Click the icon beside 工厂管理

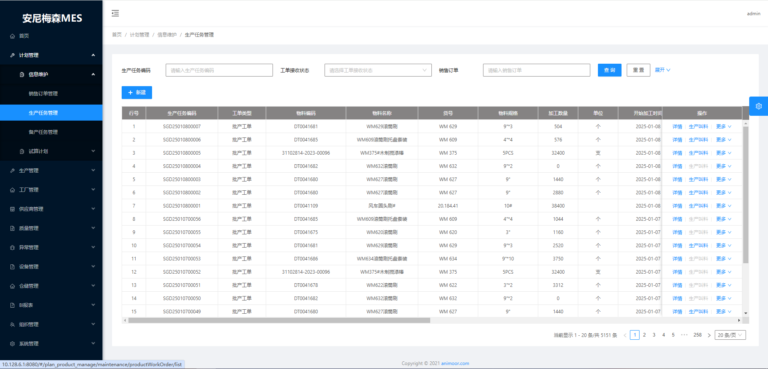12,190
